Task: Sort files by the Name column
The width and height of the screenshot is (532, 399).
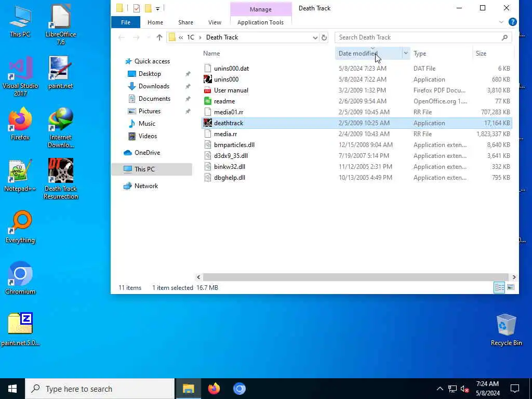Action: (x=211, y=54)
